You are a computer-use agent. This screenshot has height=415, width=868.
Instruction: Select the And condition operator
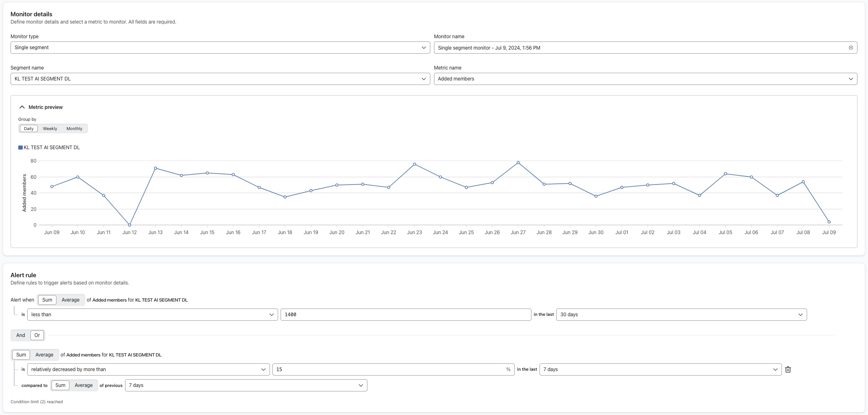point(20,335)
